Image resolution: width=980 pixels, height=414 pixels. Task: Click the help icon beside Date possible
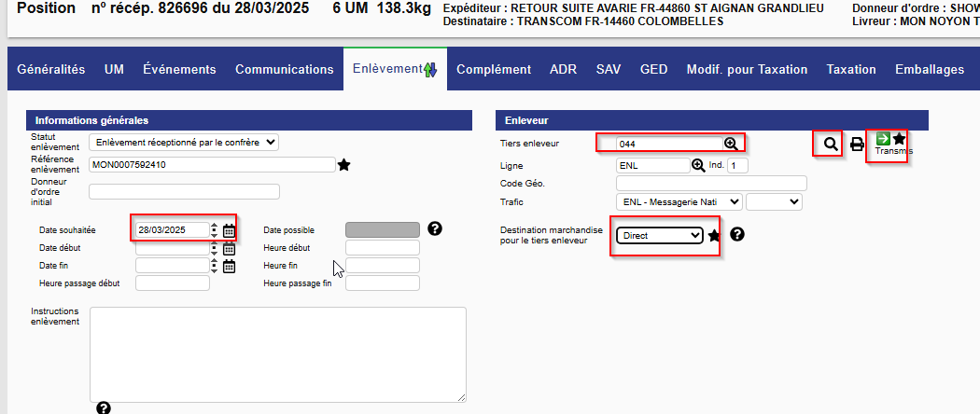pos(435,228)
